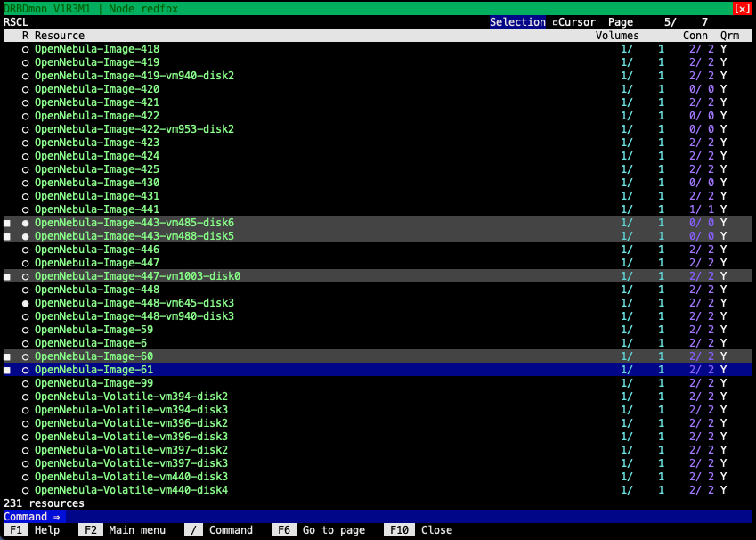
Task: Select resource OpenNebula-Image-419-vm940-disk2
Action: [134, 76]
